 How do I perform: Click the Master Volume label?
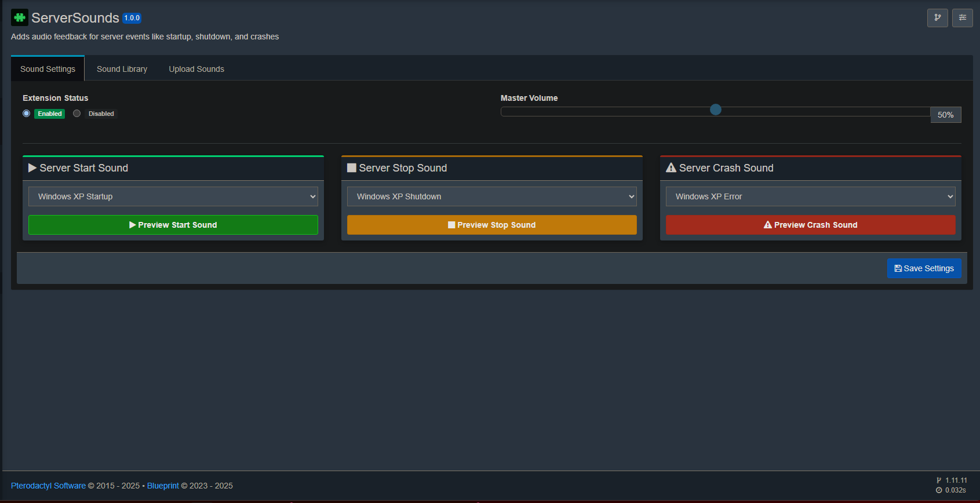[529, 98]
